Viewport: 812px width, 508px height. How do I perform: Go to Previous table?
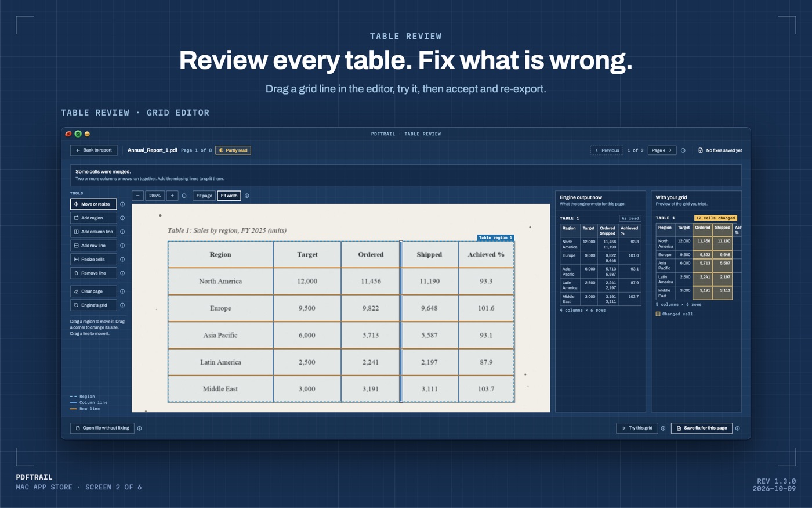click(607, 150)
